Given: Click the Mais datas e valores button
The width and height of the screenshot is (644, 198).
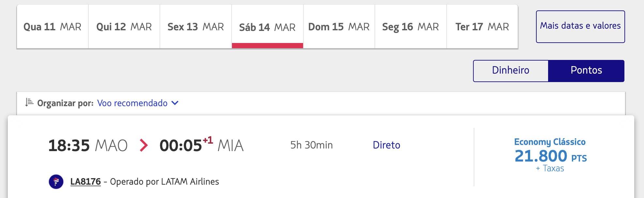Looking at the screenshot, I should tap(580, 27).
